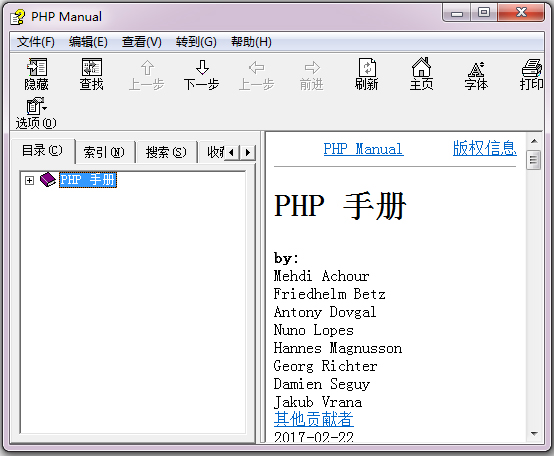Click the content pane scrollbar thumb
Image resolution: width=554 pixels, height=456 pixels.
(x=534, y=160)
